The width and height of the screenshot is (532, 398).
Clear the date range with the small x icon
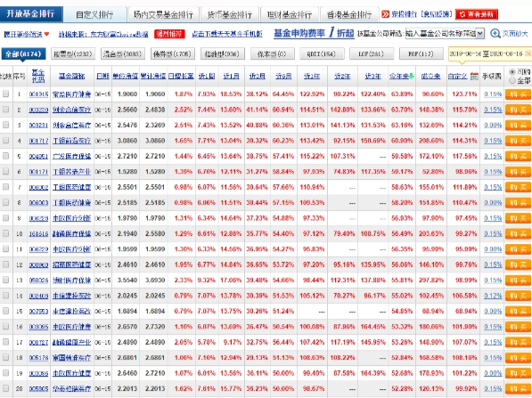[x=528, y=53]
